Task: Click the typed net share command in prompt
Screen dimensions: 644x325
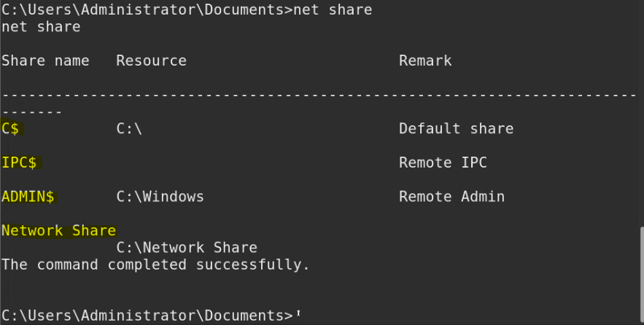Action: point(333,10)
